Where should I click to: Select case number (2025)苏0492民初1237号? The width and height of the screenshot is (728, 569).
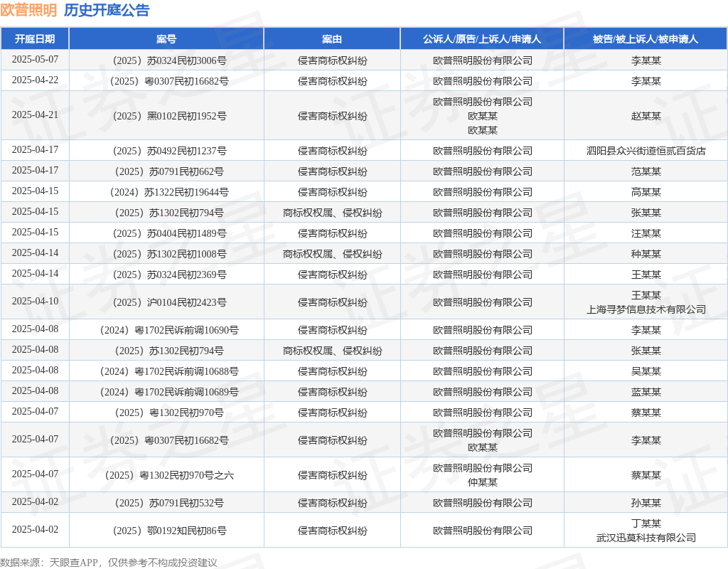point(169,151)
